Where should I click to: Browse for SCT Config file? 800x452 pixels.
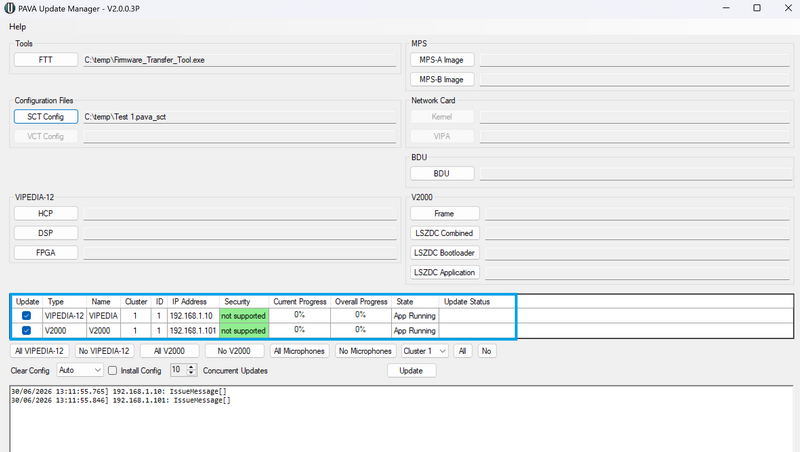click(46, 117)
